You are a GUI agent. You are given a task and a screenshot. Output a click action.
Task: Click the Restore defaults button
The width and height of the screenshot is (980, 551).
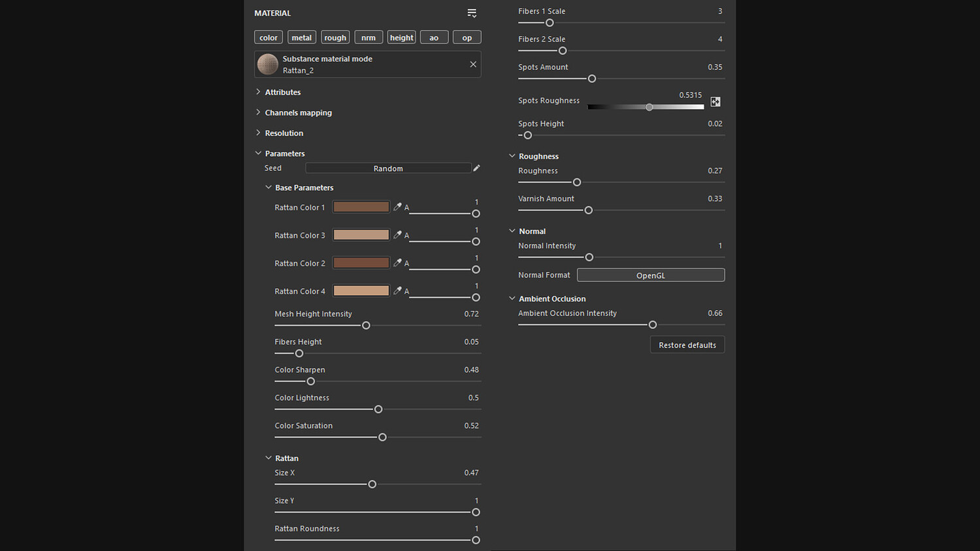[x=687, y=345]
